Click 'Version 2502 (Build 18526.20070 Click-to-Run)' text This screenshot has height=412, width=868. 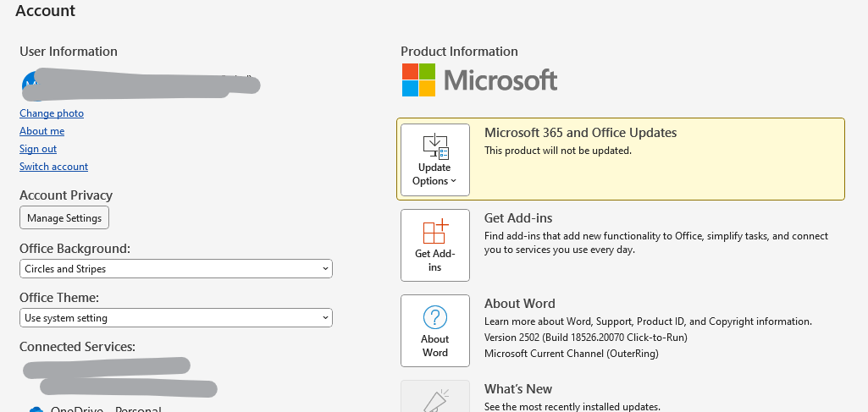(586, 337)
